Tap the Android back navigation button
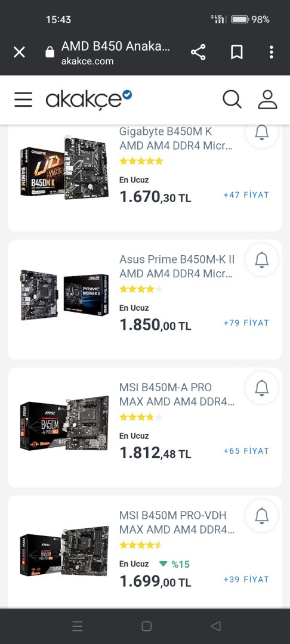The width and height of the screenshot is (290, 644). pyautogui.click(x=215, y=626)
